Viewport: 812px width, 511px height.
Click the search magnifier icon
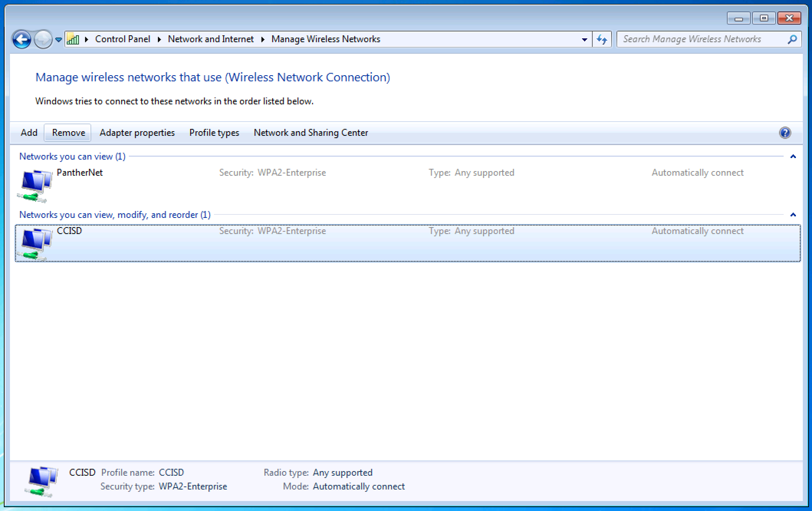792,39
